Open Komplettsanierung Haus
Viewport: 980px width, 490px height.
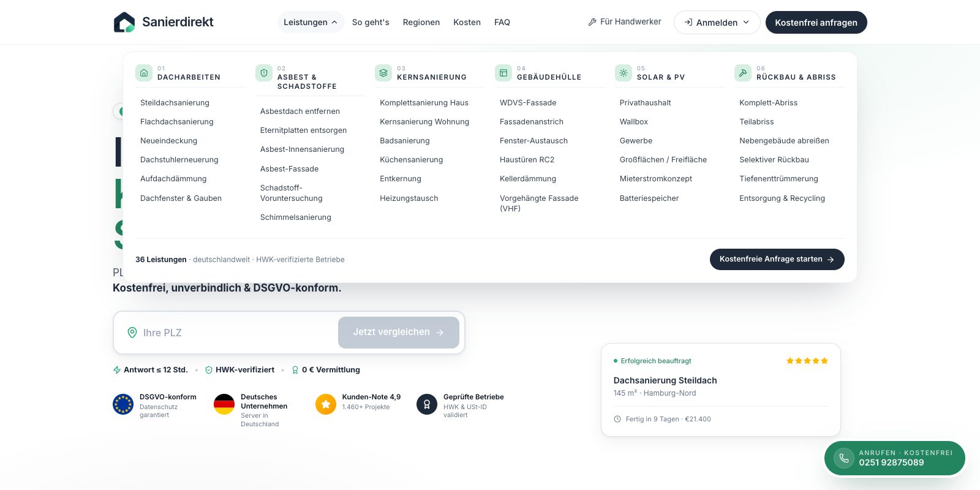[424, 102]
